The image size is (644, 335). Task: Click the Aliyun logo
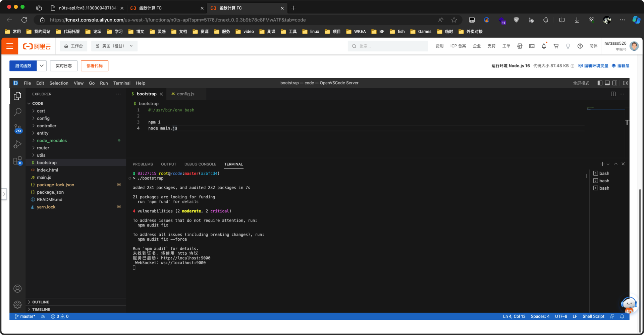pos(37,46)
